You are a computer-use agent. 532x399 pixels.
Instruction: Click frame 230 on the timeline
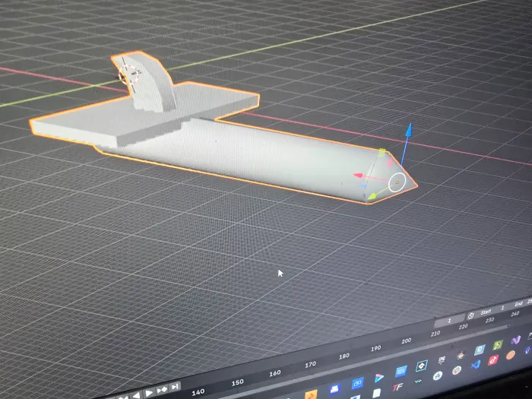[x=489, y=320]
